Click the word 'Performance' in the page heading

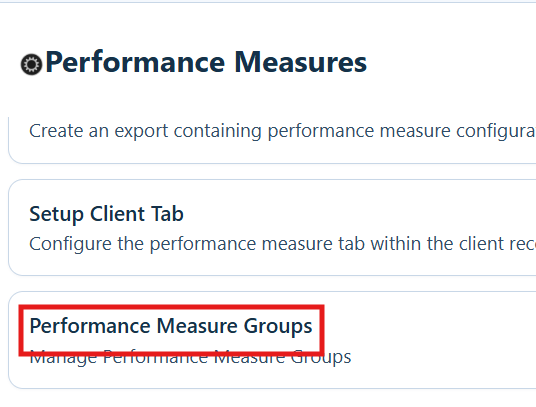(135, 62)
